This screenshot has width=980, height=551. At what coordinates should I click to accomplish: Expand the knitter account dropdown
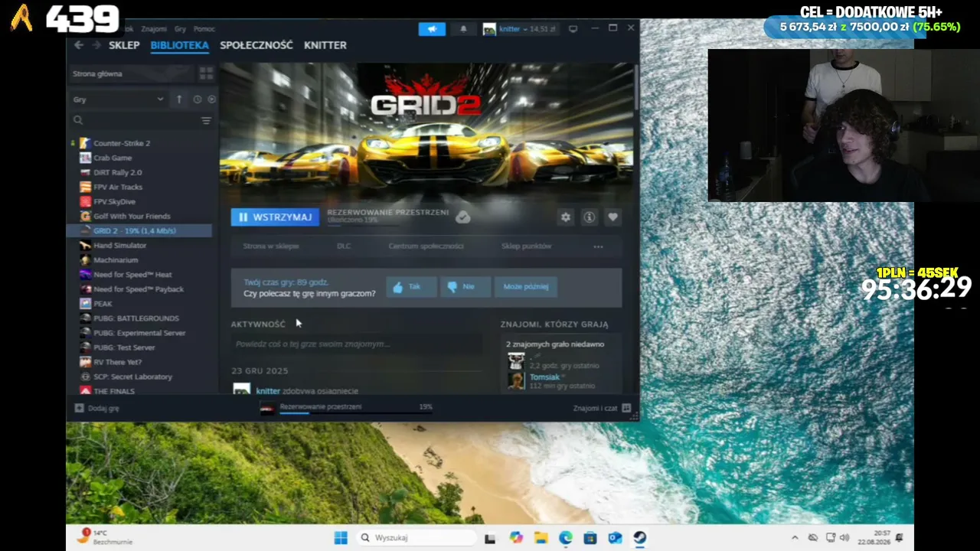(x=518, y=29)
